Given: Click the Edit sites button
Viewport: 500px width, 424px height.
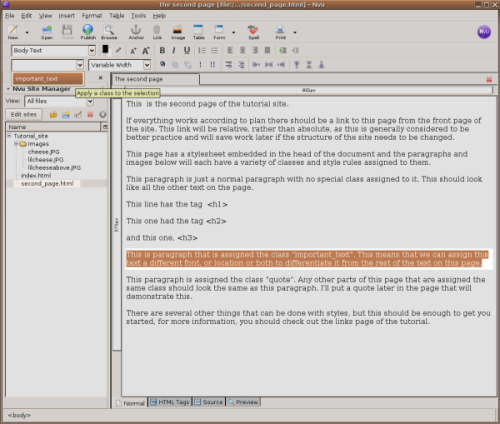Looking at the screenshot, I should (x=24, y=114).
